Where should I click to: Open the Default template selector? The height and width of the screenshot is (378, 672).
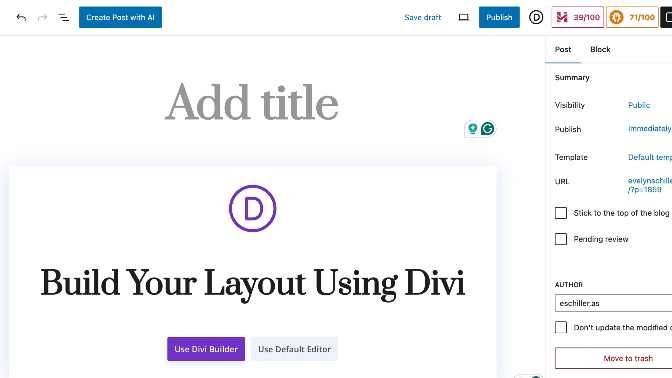[650, 157]
